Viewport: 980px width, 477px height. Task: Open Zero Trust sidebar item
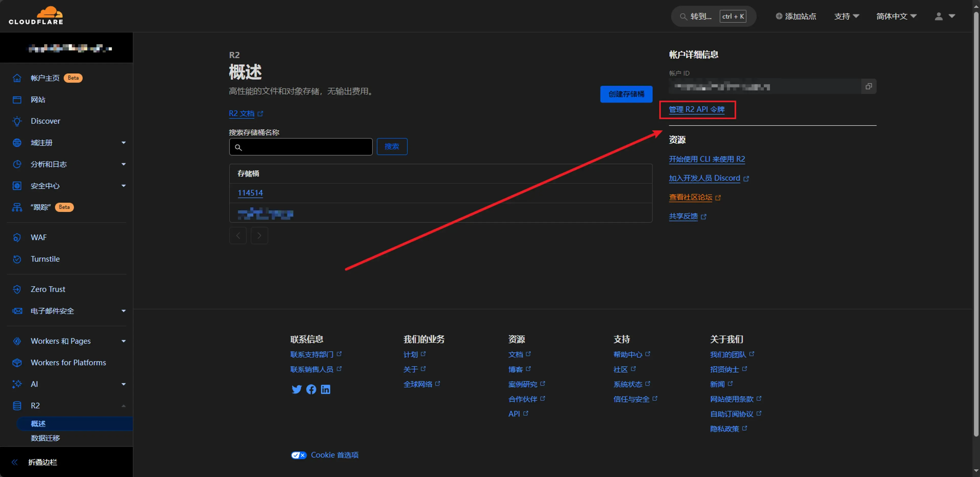point(48,289)
